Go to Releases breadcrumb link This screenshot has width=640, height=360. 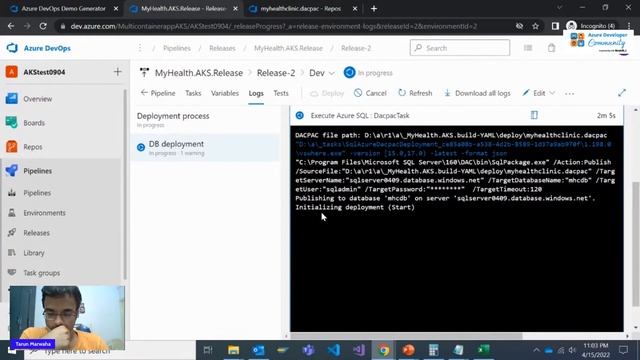click(x=222, y=48)
